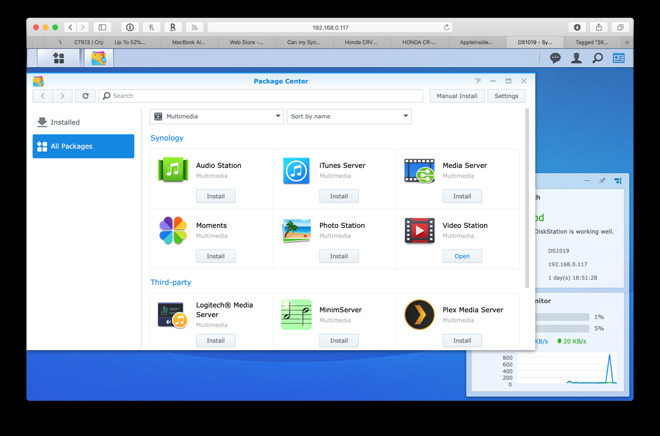Screen dimensions: 660x436
Task: Click the Safari sidebar toggle icon
Action: [x=102, y=27]
